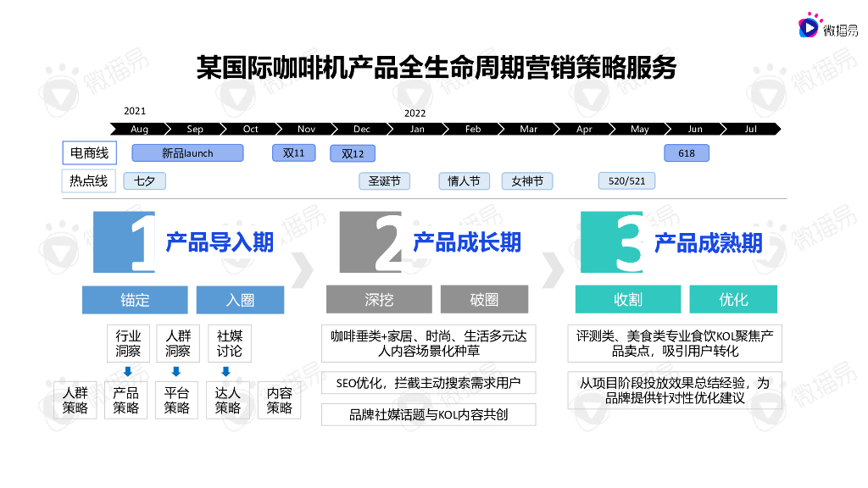Click the chevron between stage 1 and 2
This screenshot has height=488, width=868.
tap(303, 268)
